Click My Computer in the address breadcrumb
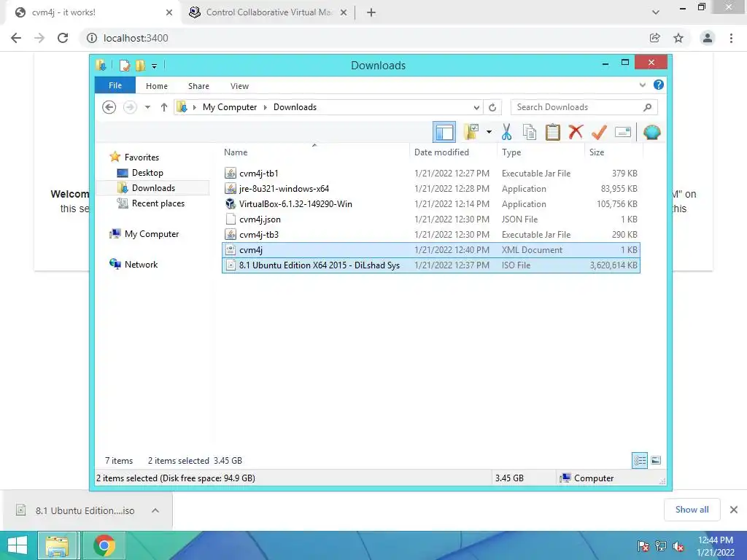 tap(230, 107)
